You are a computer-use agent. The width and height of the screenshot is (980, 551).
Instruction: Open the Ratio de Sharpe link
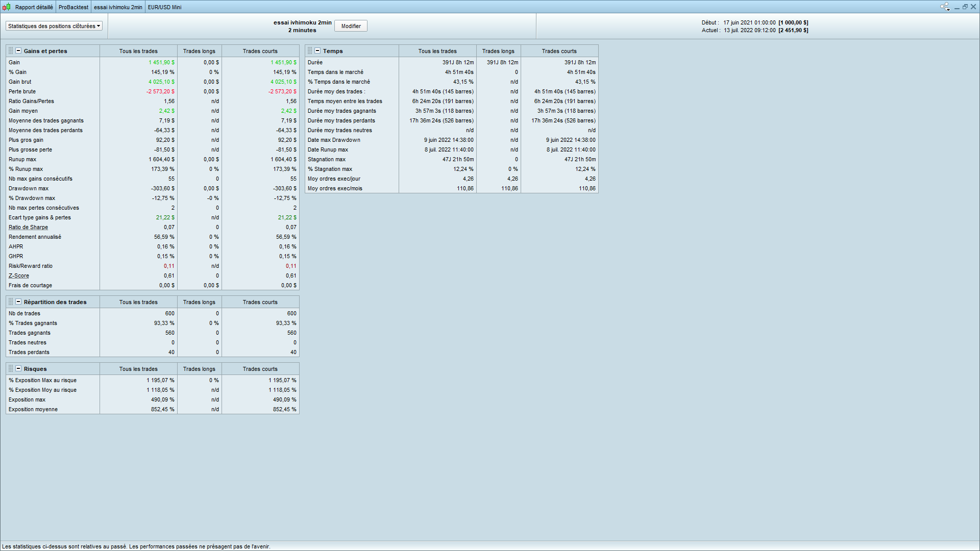click(x=28, y=228)
